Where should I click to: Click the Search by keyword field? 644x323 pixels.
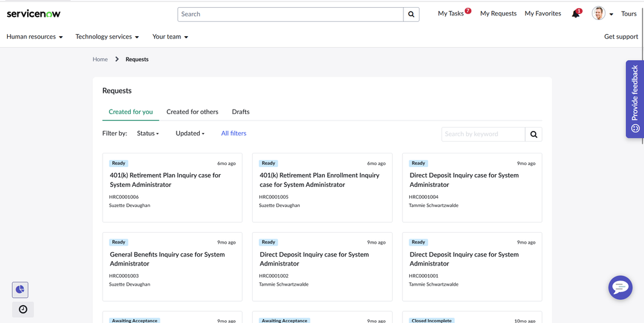[483, 134]
